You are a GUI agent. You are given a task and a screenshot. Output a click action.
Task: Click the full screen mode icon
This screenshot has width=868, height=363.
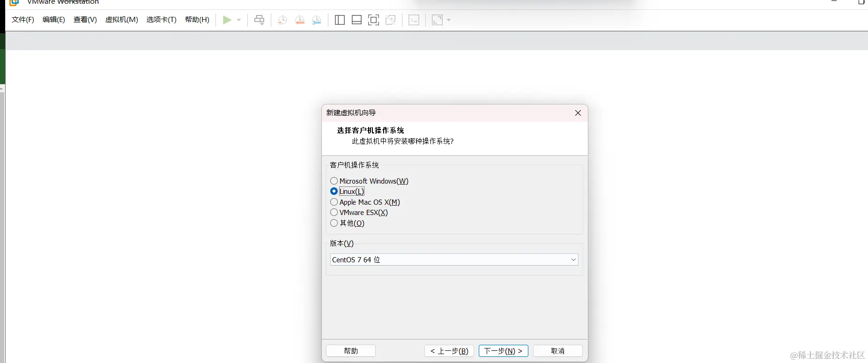[x=373, y=20]
